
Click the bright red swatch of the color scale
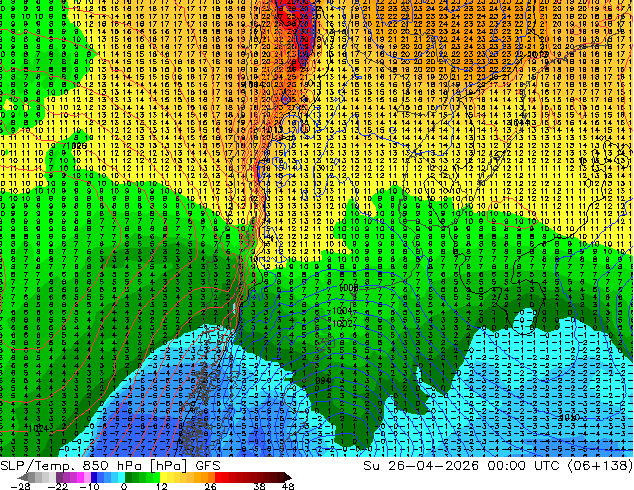pyautogui.click(x=218, y=477)
